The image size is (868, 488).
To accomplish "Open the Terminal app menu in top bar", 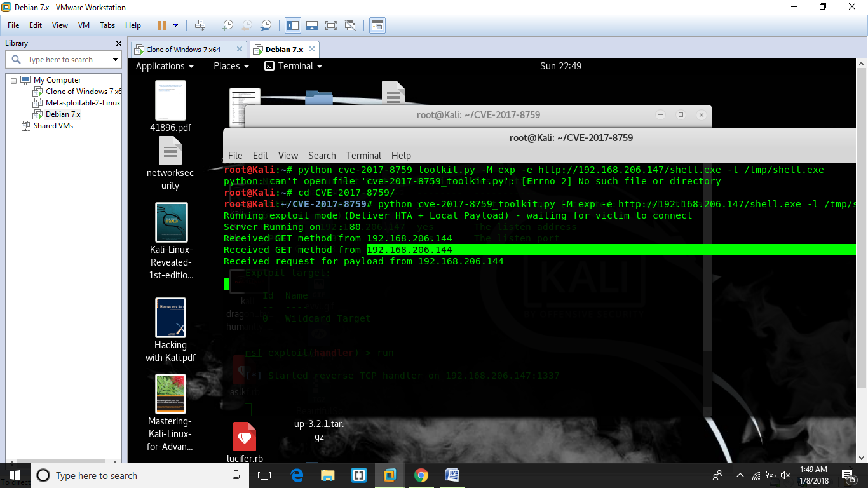I will [x=293, y=66].
